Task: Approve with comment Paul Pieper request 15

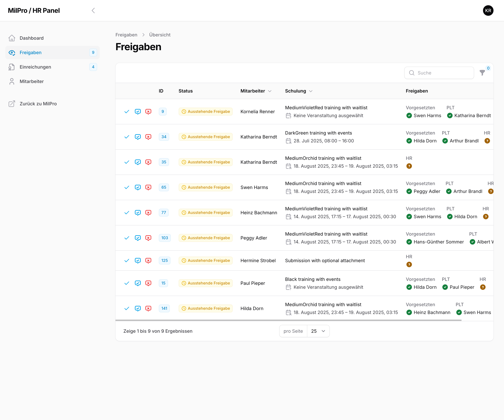Action: point(138,283)
